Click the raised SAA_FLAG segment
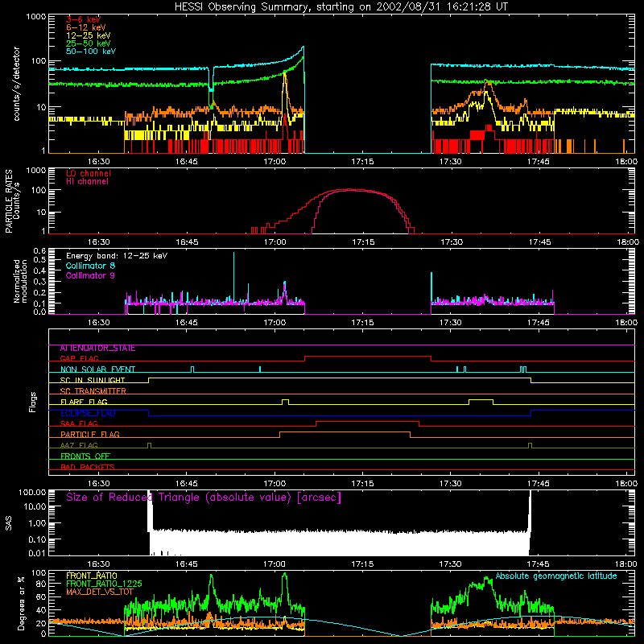Viewport: 644px width, 644px height. click(x=368, y=422)
